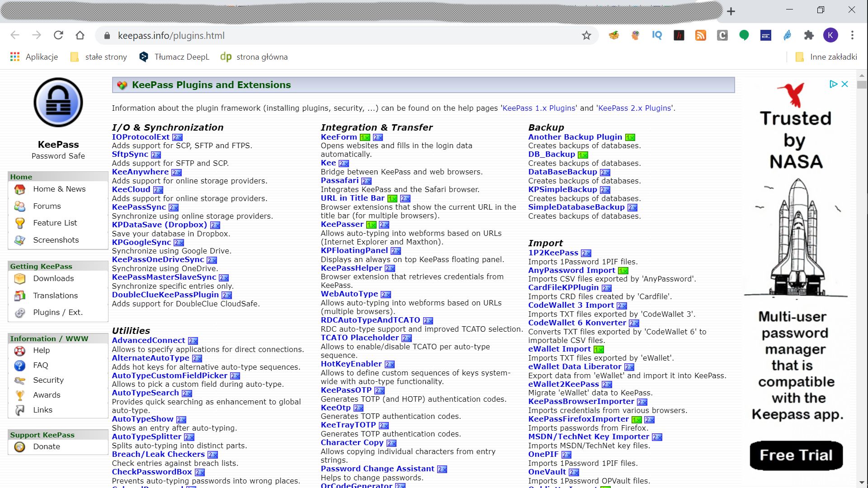Viewport: 868px width, 488px height.
Task: Click the bookmark star icon in address bar
Action: (x=586, y=35)
